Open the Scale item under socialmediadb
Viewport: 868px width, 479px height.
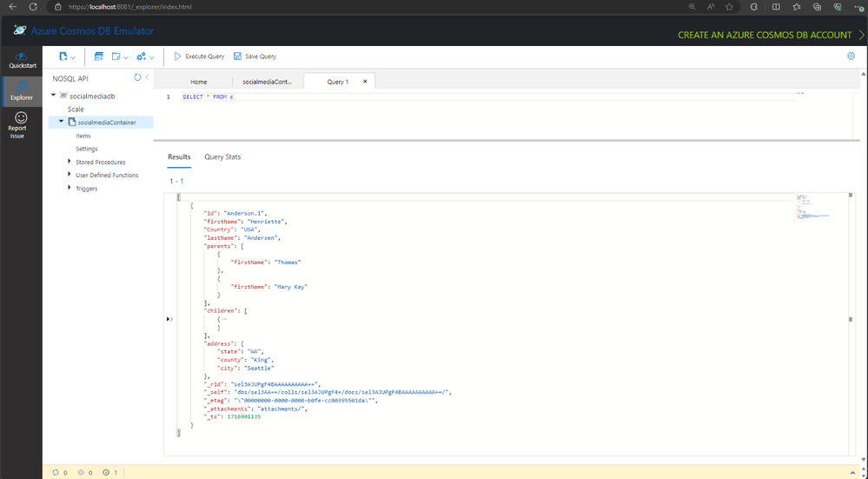76,109
